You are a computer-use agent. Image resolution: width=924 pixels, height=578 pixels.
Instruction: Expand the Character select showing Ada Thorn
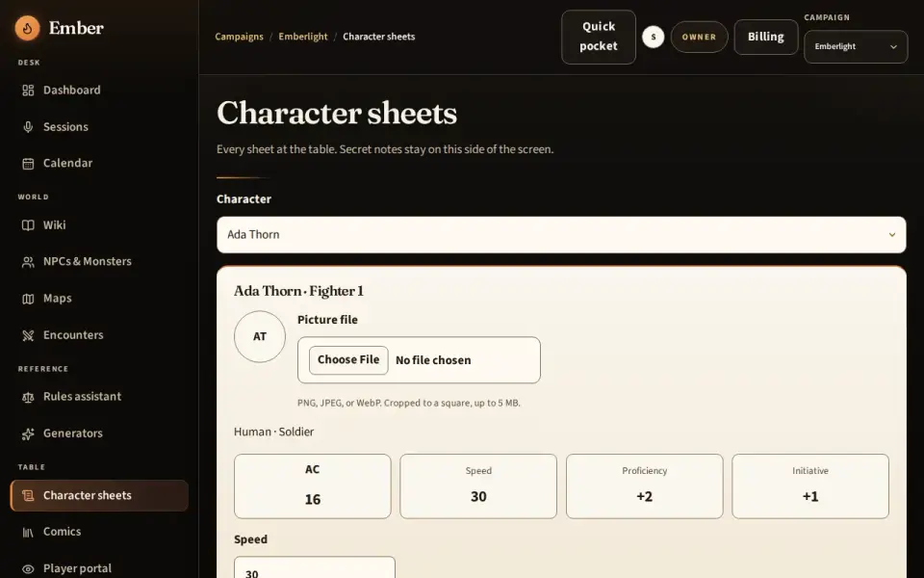(561, 235)
